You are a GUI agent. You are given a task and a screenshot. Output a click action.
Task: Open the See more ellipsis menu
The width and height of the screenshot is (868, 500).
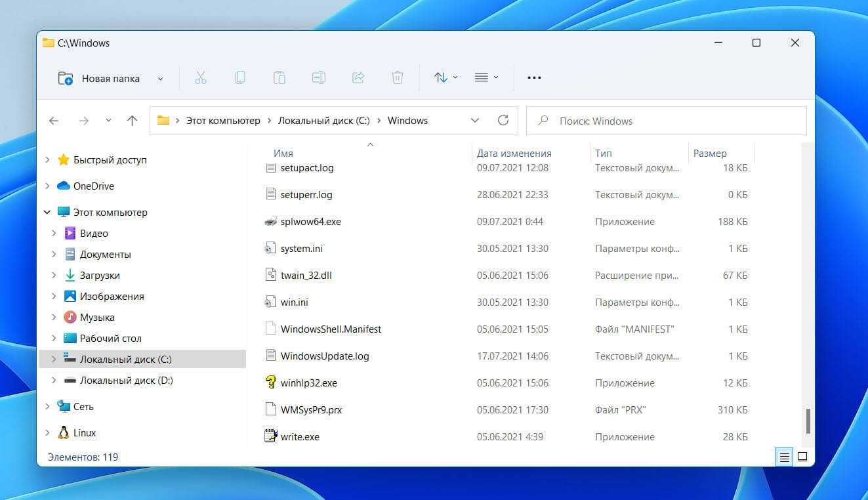pos(534,77)
